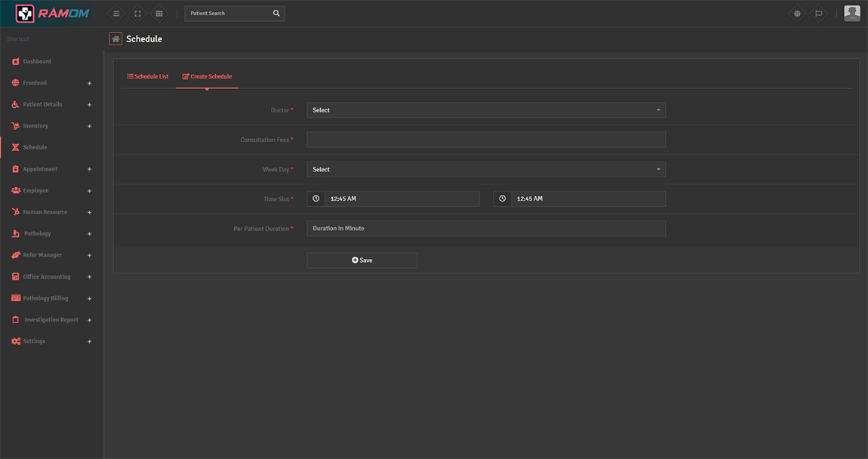Click the hamburger menu toggle icon
The width and height of the screenshot is (868, 459).
pos(115,14)
